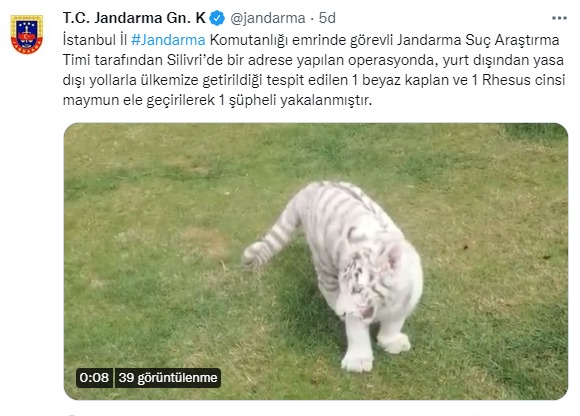Viewport: 580px width, 416px height.
Task: Click the 39 görüntülenme view counter
Action: coord(168,378)
